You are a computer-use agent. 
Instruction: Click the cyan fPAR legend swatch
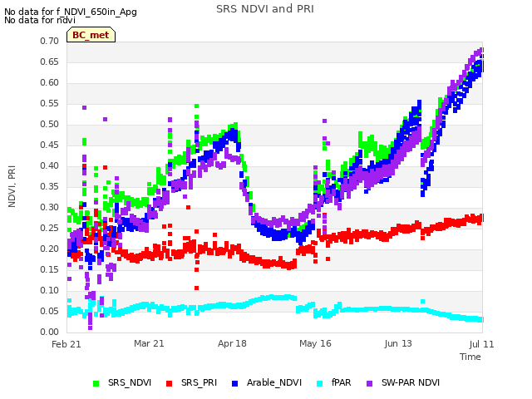click(x=319, y=383)
